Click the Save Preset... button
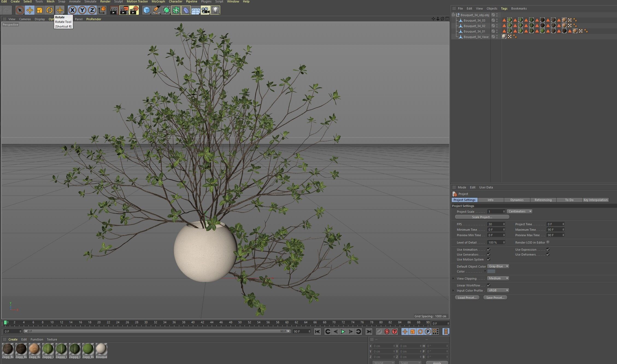This screenshot has height=364, width=617. pyautogui.click(x=495, y=298)
